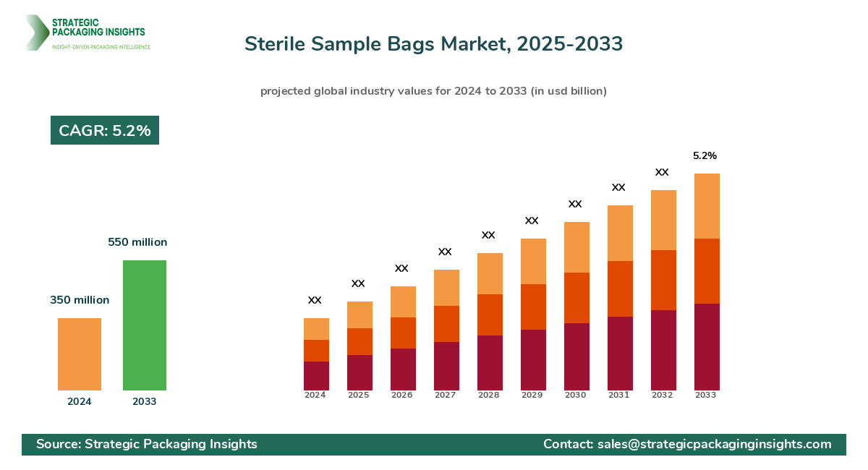
Task: Click the 2027 axis label in stacked chart
Action: (446, 396)
